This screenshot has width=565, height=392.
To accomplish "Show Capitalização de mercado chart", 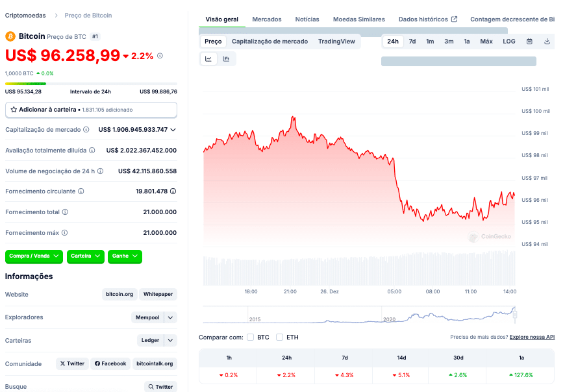I will pyautogui.click(x=270, y=42).
